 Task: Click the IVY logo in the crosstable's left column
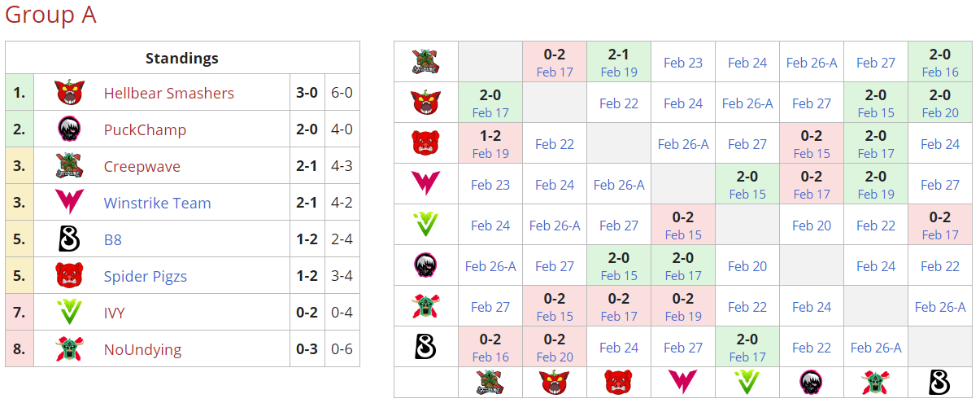[425, 225]
